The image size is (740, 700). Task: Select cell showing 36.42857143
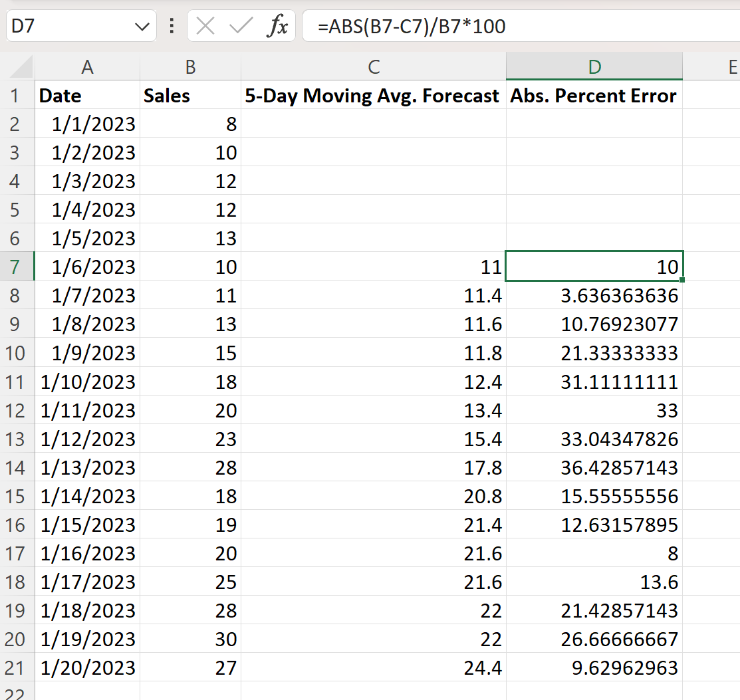click(594, 467)
